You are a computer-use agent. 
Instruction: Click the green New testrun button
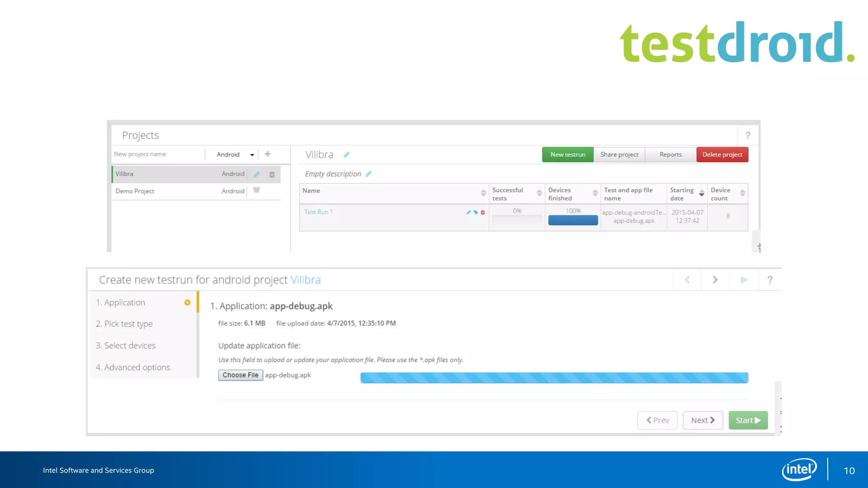pos(568,155)
